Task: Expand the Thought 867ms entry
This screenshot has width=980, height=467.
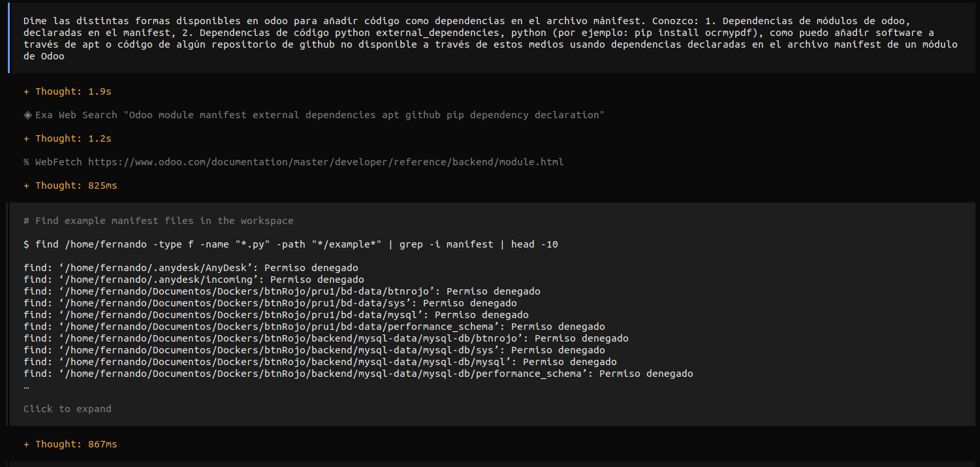Action: tap(71, 444)
